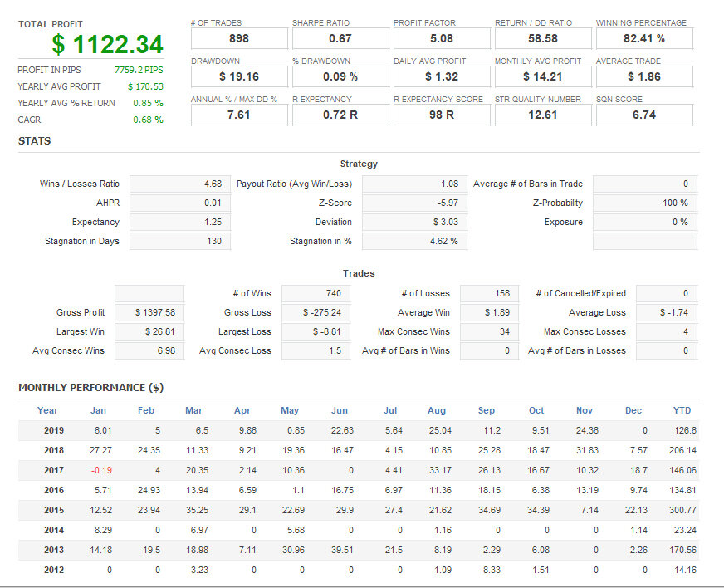This screenshot has height=588, width=724.
Task: Click the Stagnation in Days field 130
Action: pyautogui.click(x=180, y=241)
